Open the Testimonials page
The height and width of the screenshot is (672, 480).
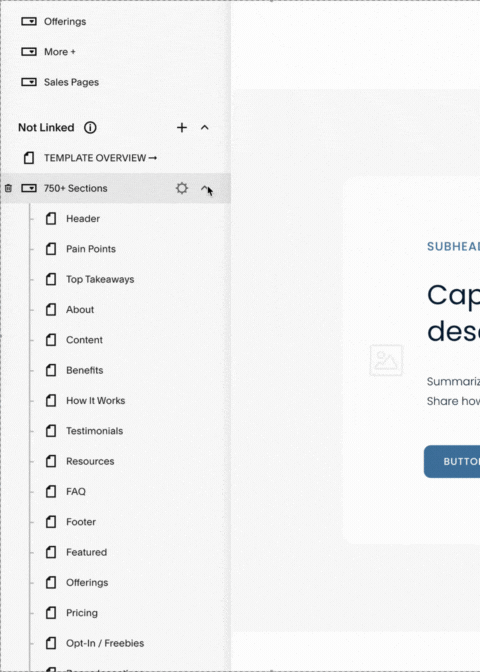point(94,431)
